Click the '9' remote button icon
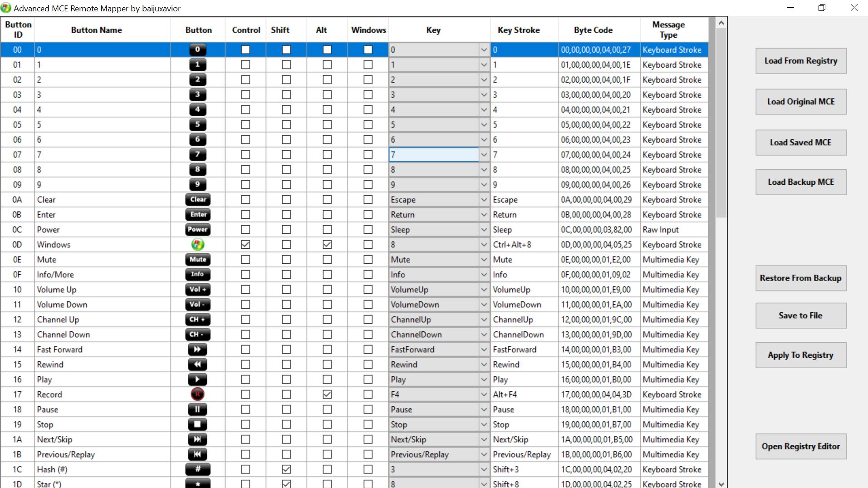The image size is (868, 488). tap(197, 184)
